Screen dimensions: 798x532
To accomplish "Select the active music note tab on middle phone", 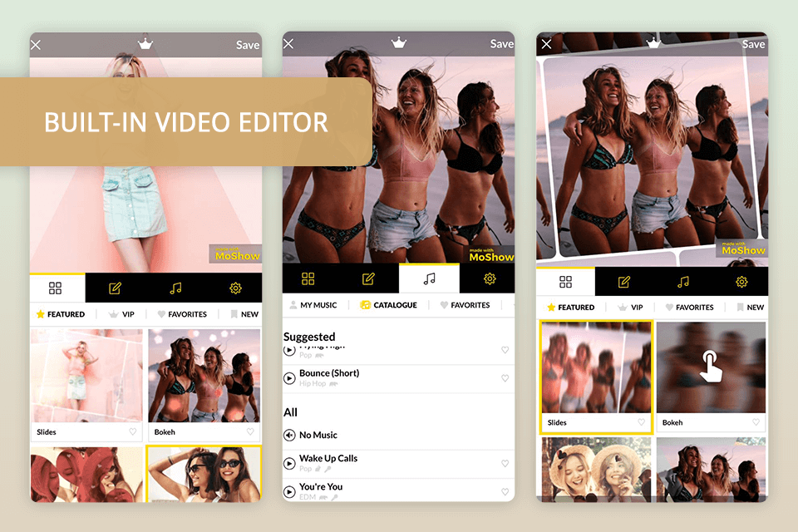I will [x=430, y=278].
